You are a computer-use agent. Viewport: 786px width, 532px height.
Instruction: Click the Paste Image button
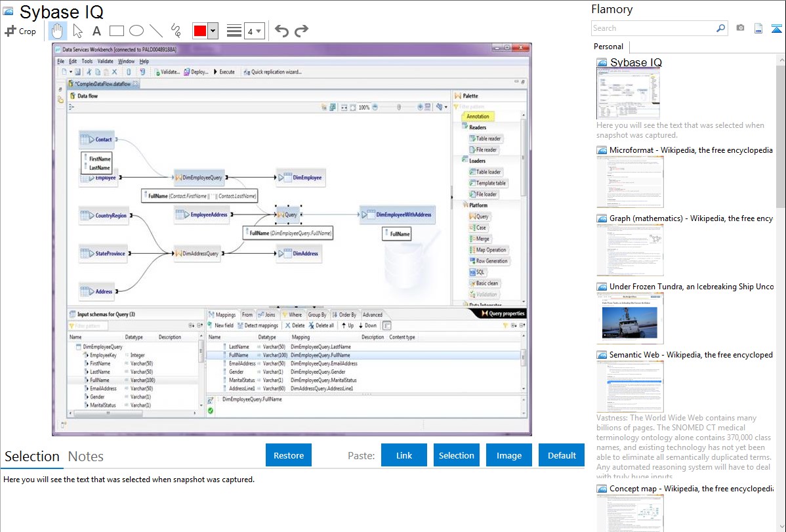[508, 455]
